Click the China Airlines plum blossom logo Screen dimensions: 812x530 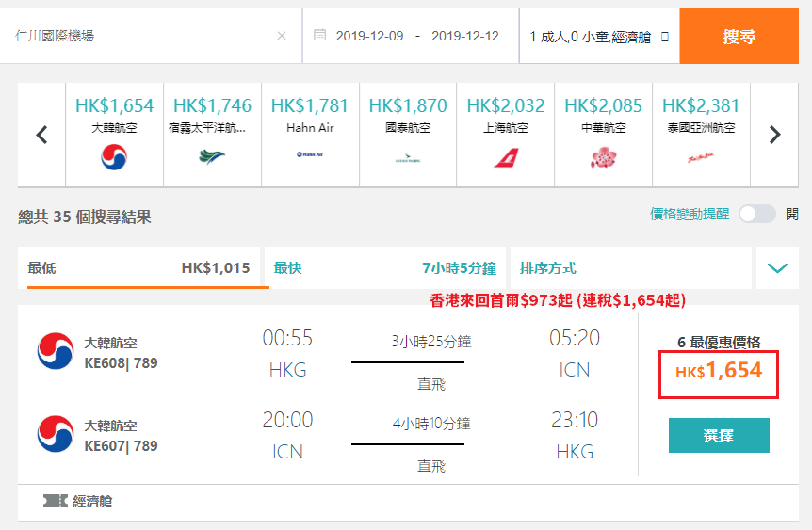[603, 157]
